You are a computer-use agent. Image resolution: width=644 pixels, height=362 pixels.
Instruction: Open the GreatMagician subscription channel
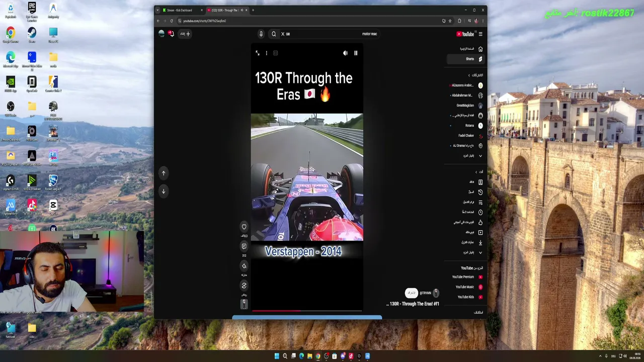pyautogui.click(x=465, y=106)
